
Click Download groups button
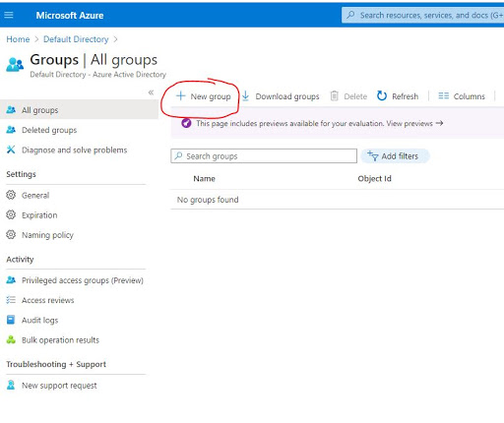click(x=281, y=96)
